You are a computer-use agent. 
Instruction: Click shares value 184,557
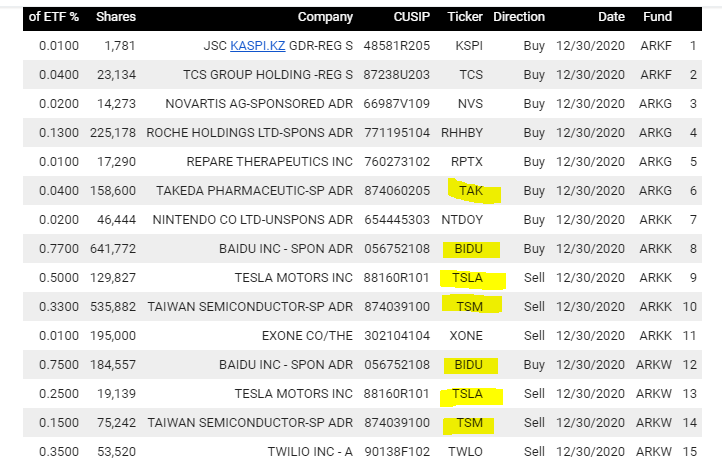(x=113, y=365)
